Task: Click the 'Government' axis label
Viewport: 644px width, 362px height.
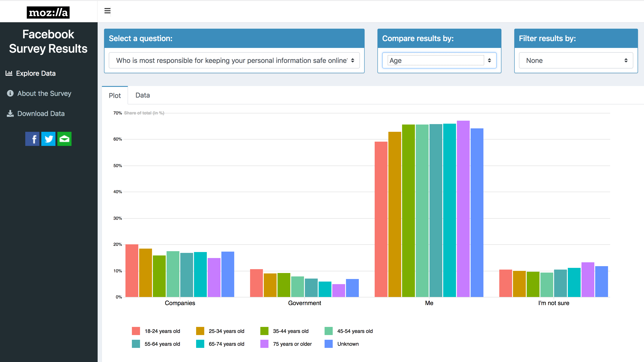Action: [x=304, y=303]
